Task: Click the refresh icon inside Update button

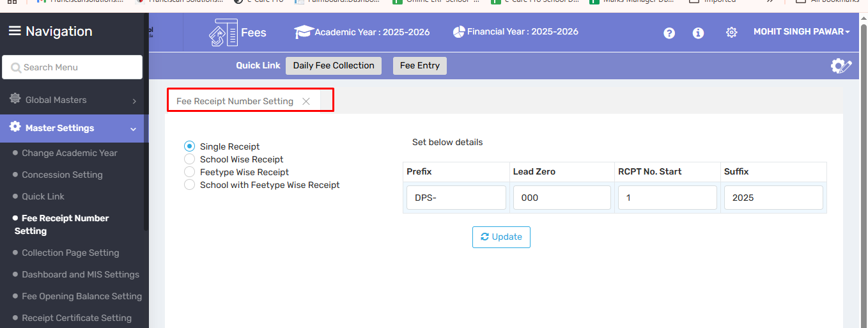Action: click(485, 237)
